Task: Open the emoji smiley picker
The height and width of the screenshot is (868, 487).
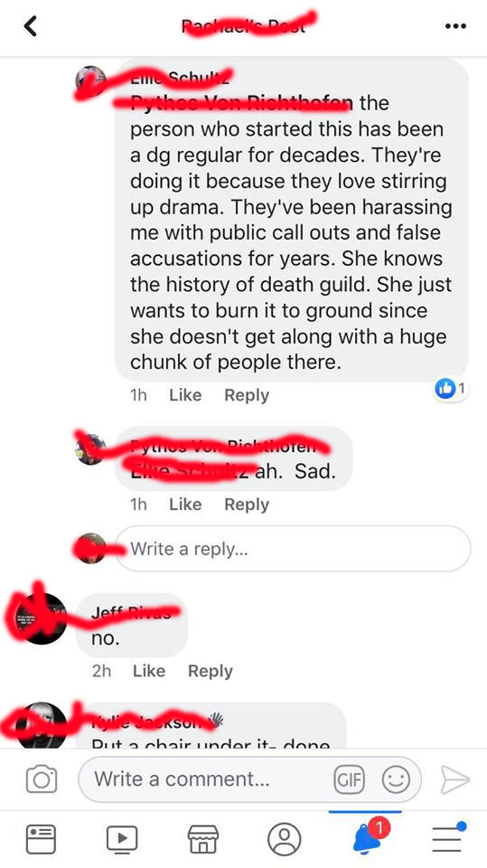Action: [396, 780]
